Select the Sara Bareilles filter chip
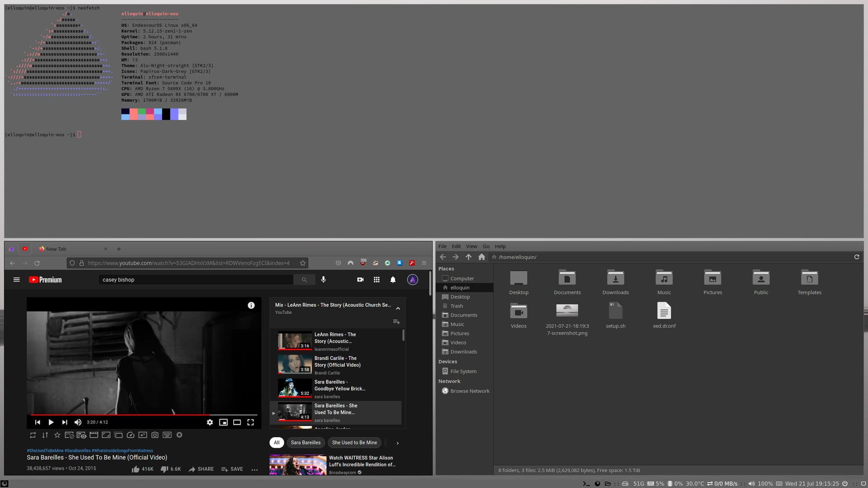 point(306,443)
